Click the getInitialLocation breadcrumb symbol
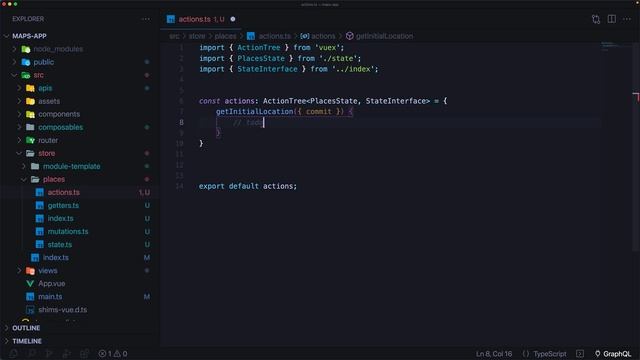The image size is (640, 360). point(384,36)
